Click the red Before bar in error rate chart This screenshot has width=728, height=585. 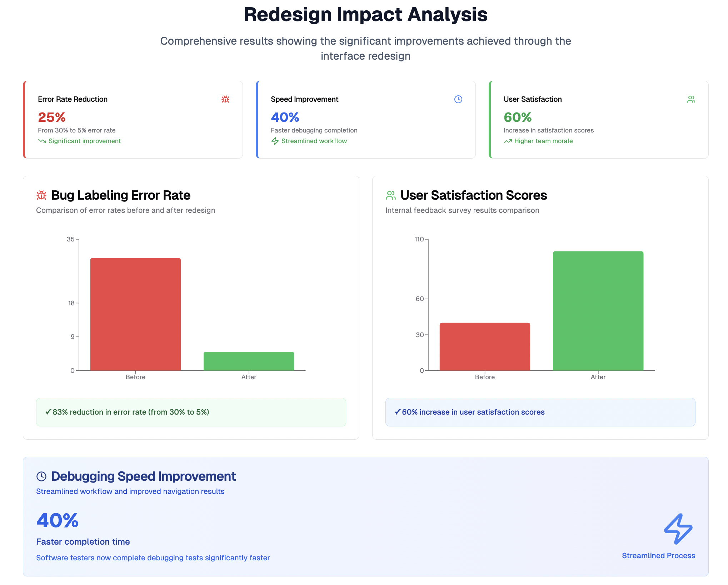135,314
